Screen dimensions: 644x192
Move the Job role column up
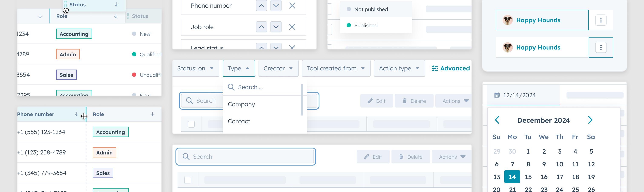coord(261,27)
